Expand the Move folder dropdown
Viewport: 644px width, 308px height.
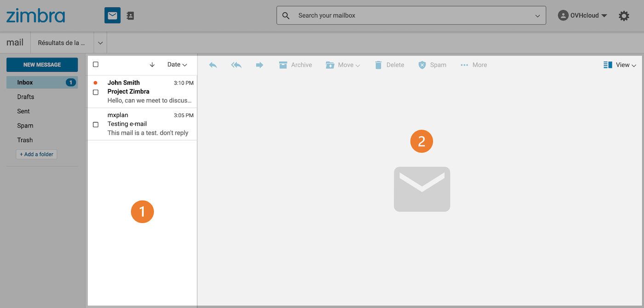[x=343, y=64]
